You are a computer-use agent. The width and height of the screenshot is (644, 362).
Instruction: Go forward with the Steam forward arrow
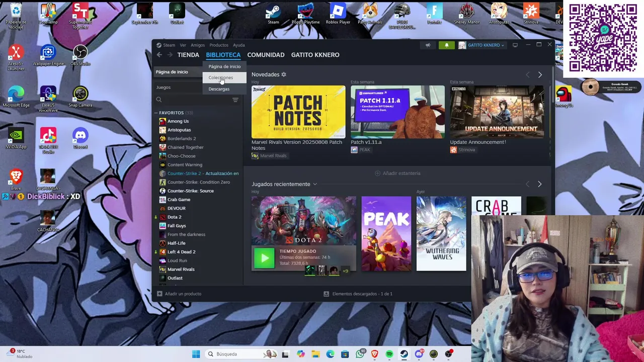[170, 55]
